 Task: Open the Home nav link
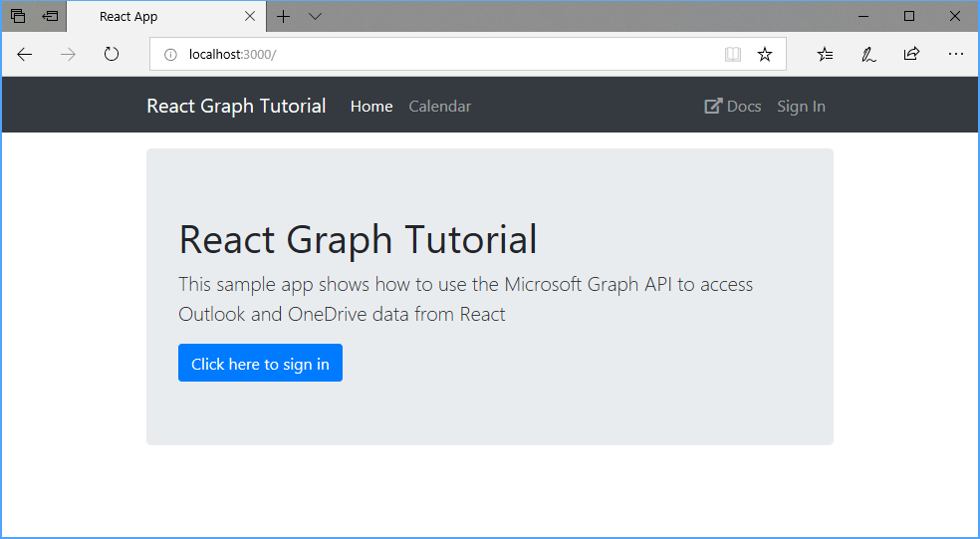pyautogui.click(x=371, y=107)
